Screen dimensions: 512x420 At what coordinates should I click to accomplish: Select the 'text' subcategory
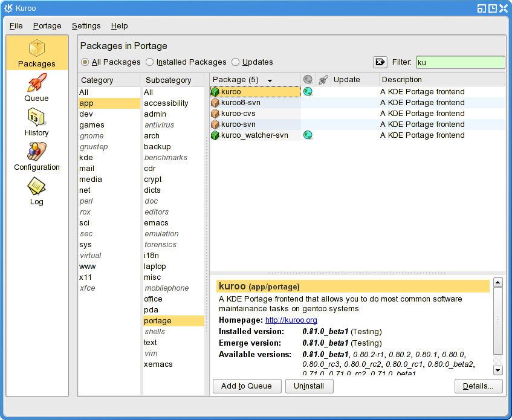173,343
